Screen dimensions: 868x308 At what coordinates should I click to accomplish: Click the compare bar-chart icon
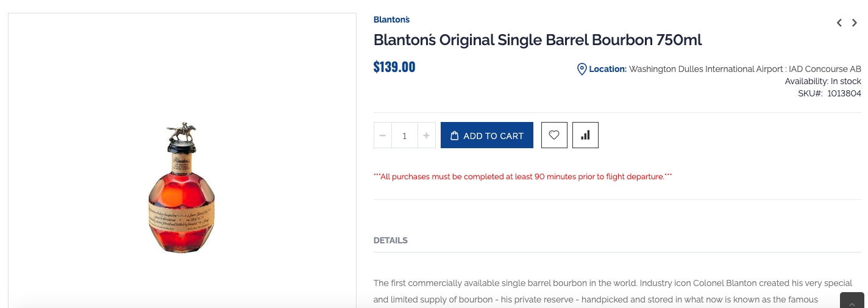tap(585, 135)
